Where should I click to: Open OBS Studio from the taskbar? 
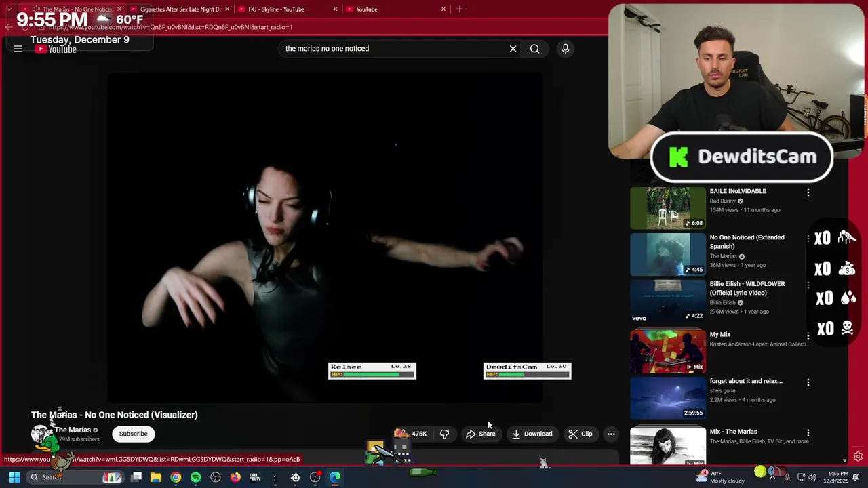point(216,477)
